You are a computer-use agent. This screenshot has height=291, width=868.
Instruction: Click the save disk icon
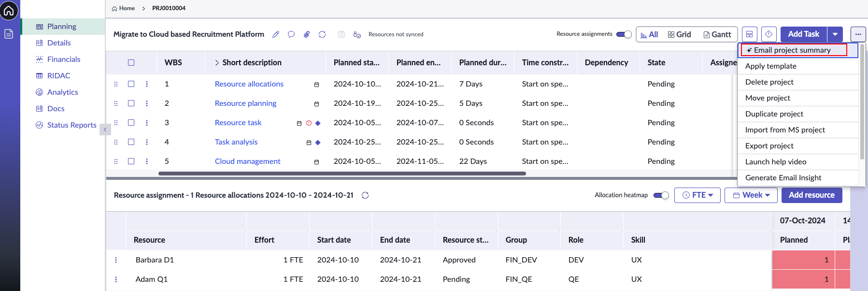coord(342,34)
